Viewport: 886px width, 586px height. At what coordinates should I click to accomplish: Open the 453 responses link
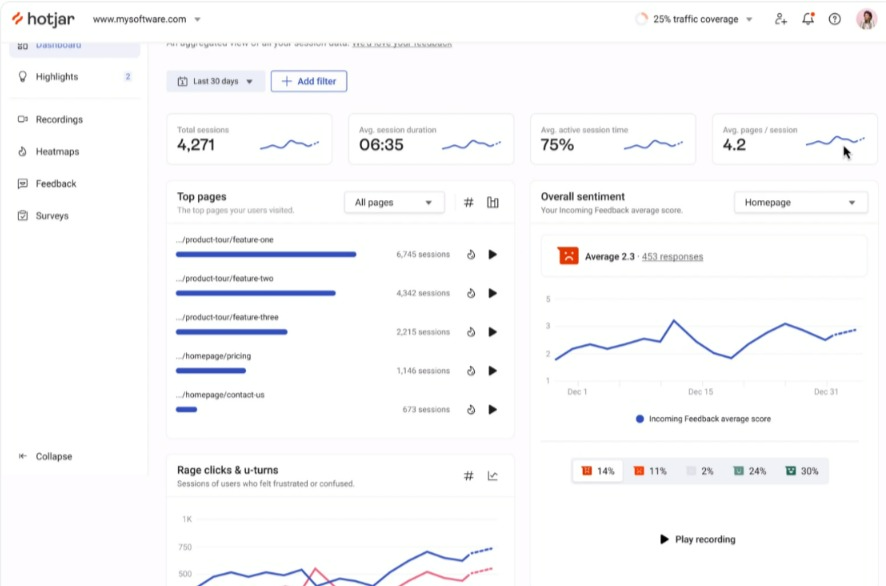pyautogui.click(x=672, y=257)
